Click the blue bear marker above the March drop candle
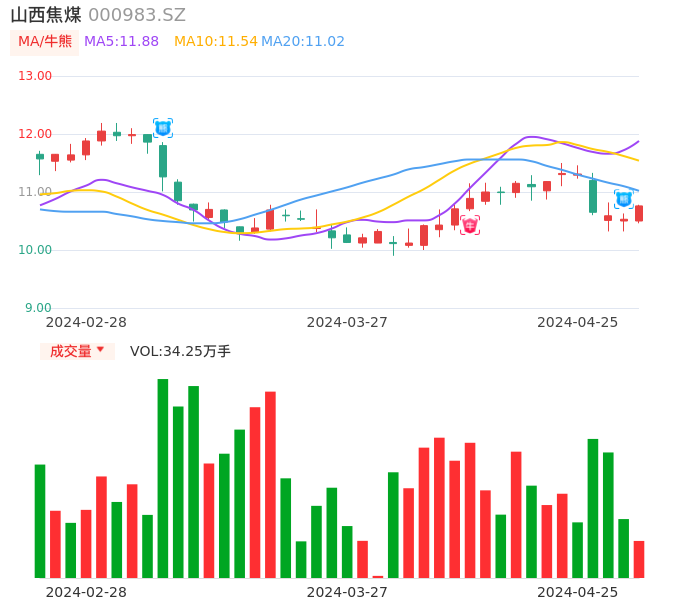Screen dimensions: 686x606 163,128
